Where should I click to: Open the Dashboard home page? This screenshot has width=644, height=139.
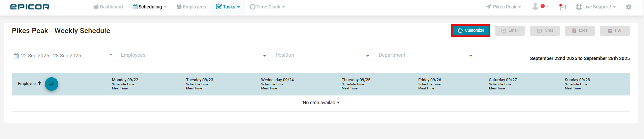coord(108,7)
